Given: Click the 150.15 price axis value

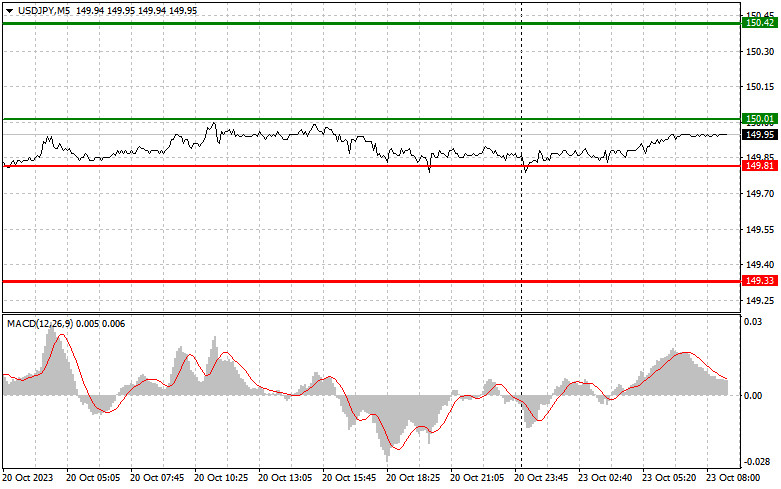Looking at the screenshot, I should pos(760,87).
